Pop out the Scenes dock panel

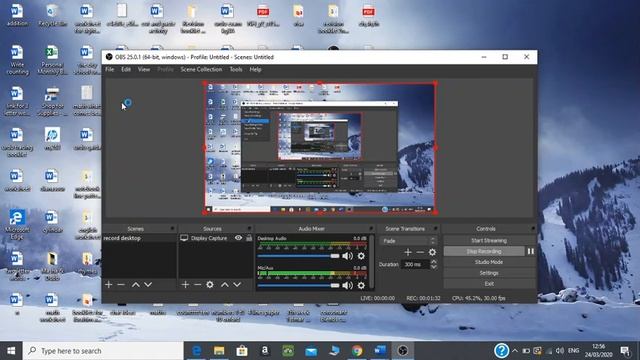coord(172,229)
